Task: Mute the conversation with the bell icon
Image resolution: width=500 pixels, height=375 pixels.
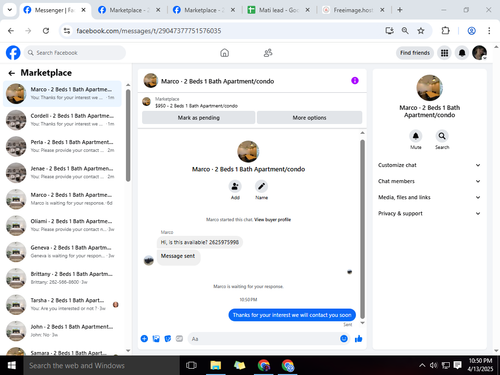Action: point(416,136)
